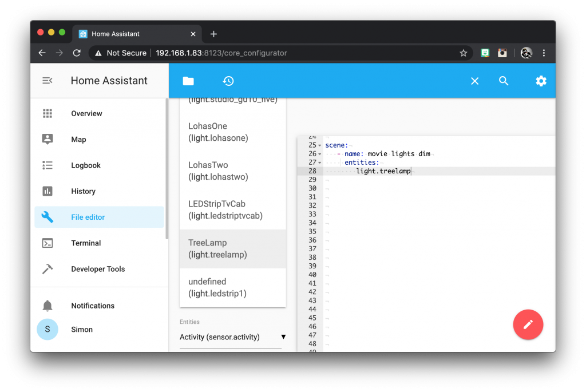Click the sidebar scrollbar
Image resolution: width=586 pixels, height=392 pixels.
[167, 168]
